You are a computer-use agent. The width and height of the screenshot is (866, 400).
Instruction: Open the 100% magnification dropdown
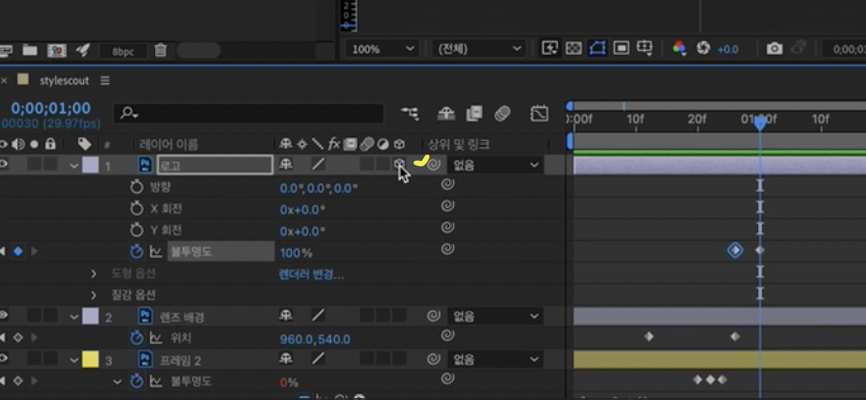[x=382, y=49]
